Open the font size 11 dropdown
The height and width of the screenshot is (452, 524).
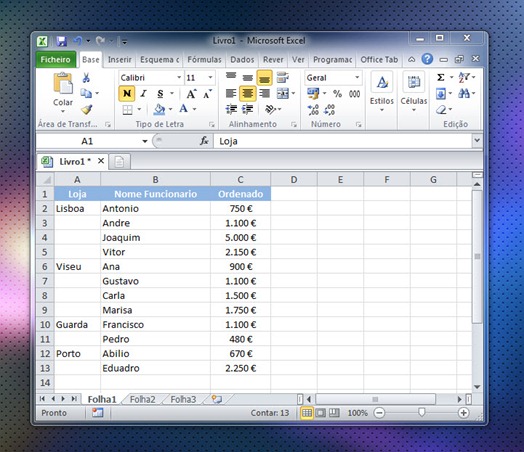(x=210, y=78)
